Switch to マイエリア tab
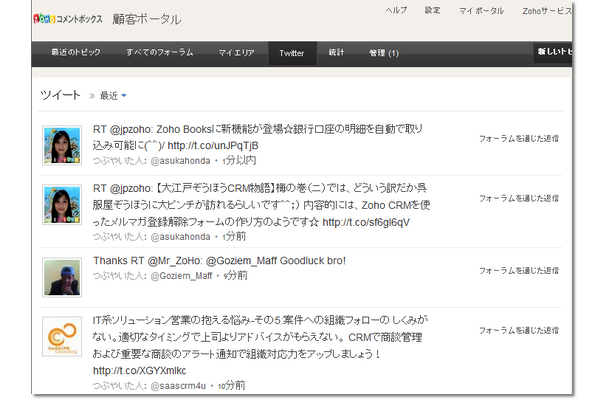Image resolution: width=610 pixels, height=400 pixels. coord(236,53)
